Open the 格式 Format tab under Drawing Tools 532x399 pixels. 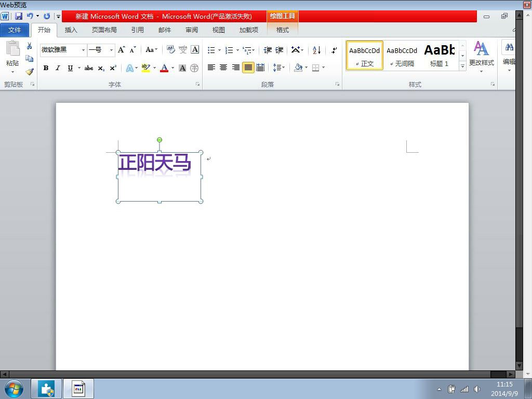coord(283,30)
